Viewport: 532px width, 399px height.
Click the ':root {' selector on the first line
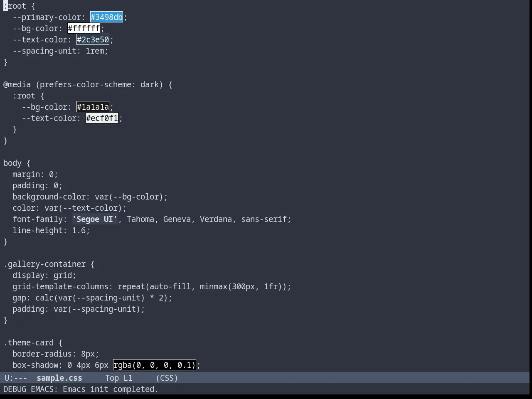[19, 6]
